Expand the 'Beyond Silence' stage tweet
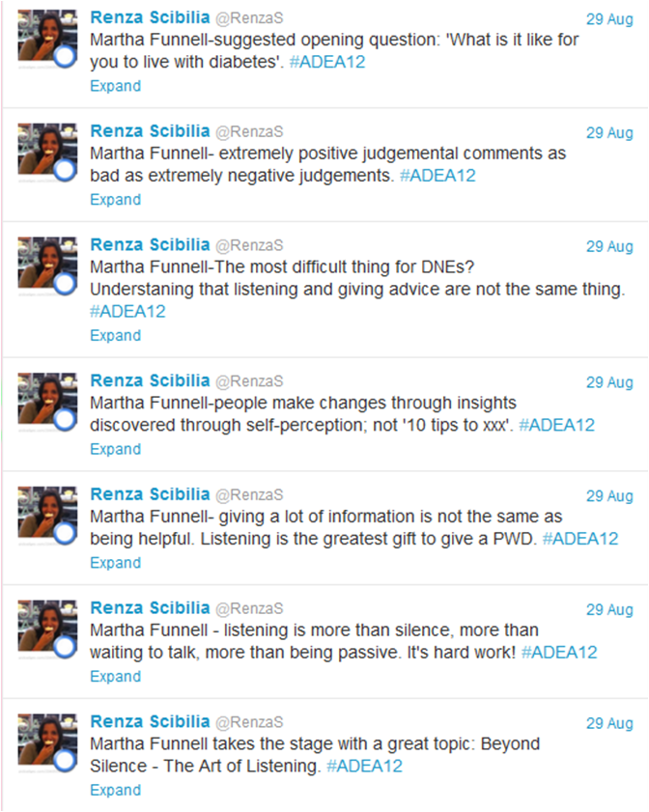This screenshot has height=812, width=649. [115, 790]
